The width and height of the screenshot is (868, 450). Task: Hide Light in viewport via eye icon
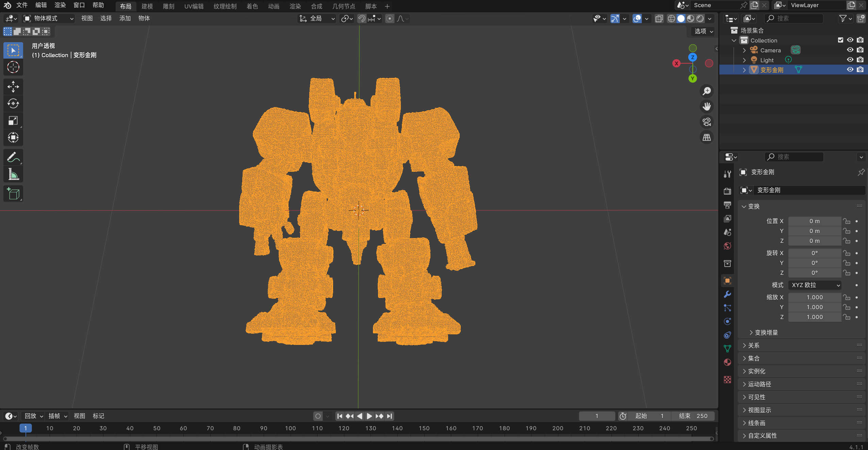pos(850,60)
